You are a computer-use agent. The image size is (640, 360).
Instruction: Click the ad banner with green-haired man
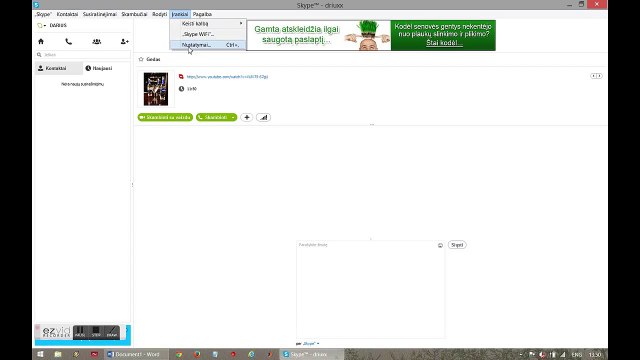tap(371, 36)
